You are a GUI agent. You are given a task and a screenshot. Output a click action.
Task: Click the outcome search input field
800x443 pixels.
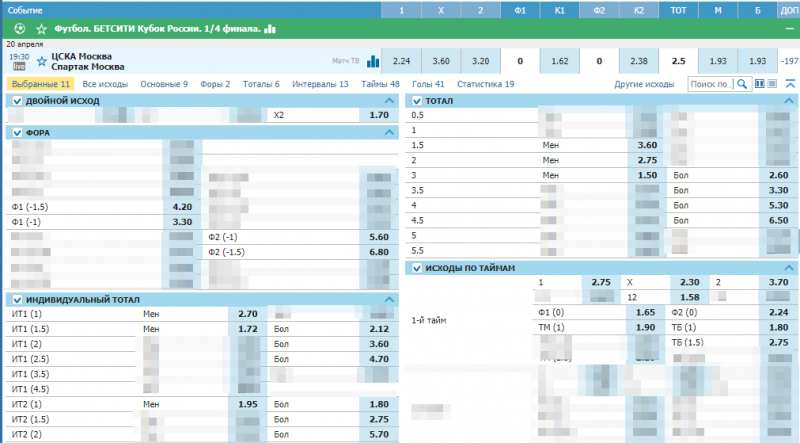point(712,84)
